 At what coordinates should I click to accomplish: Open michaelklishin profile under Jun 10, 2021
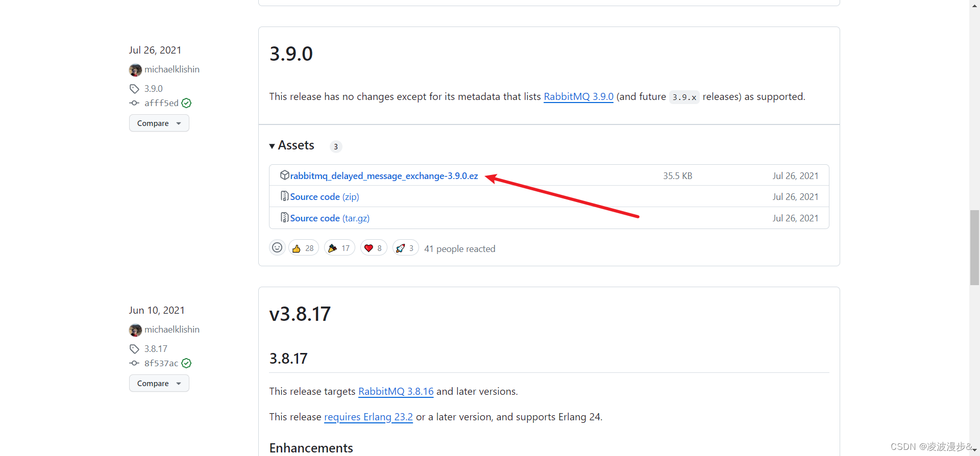click(x=172, y=330)
